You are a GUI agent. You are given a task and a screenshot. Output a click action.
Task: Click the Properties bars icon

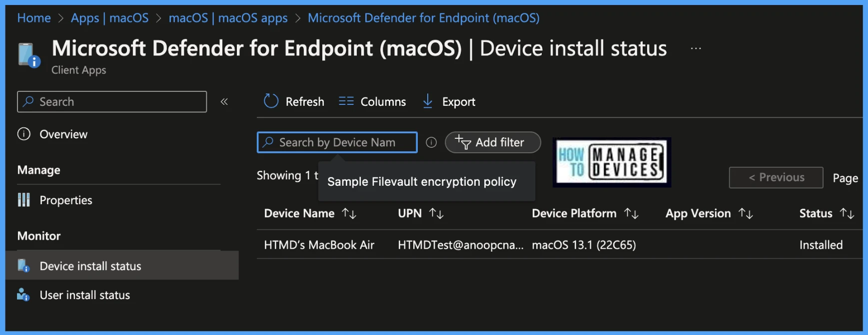click(24, 200)
